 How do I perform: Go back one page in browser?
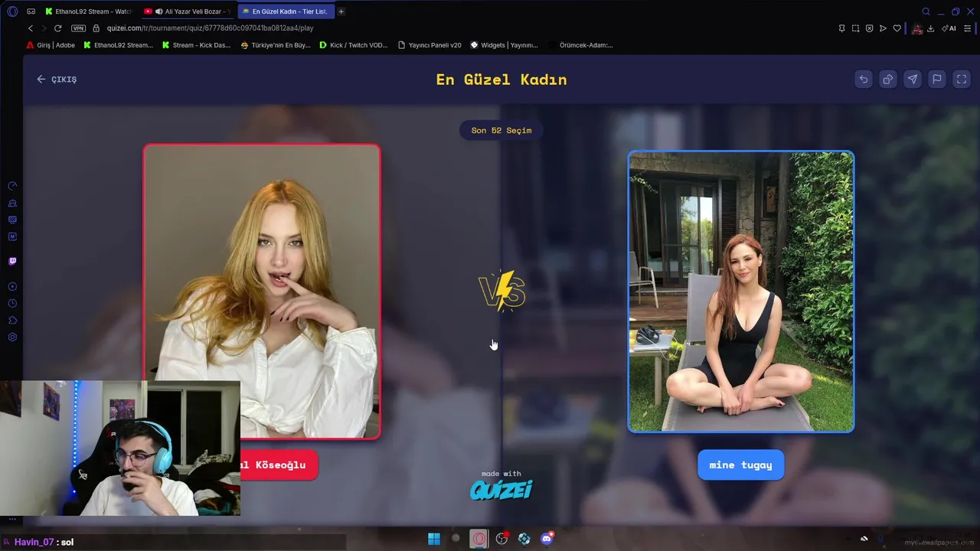pyautogui.click(x=31, y=28)
